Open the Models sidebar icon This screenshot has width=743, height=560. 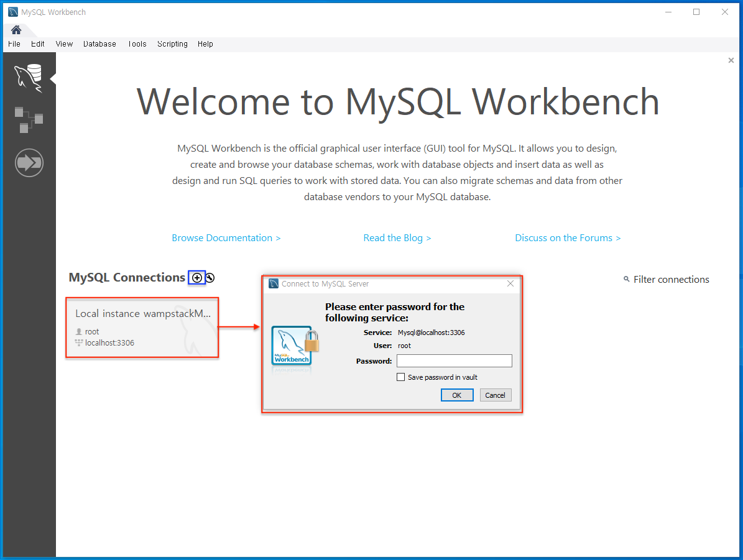pyautogui.click(x=29, y=120)
